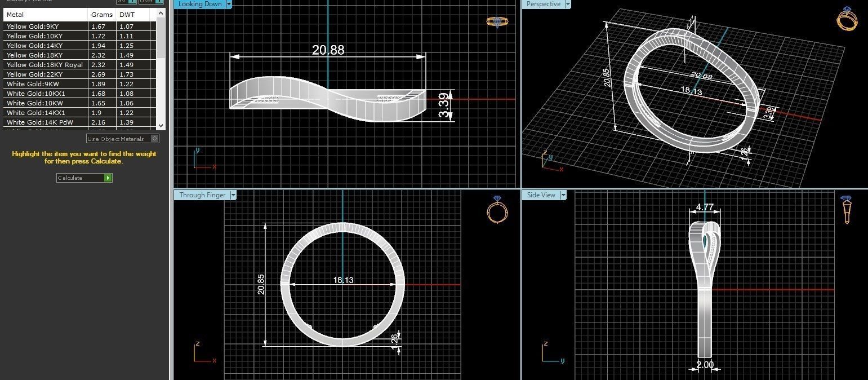868x380 pixels.
Task: Click the Calculate button
Action: (x=84, y=178)
